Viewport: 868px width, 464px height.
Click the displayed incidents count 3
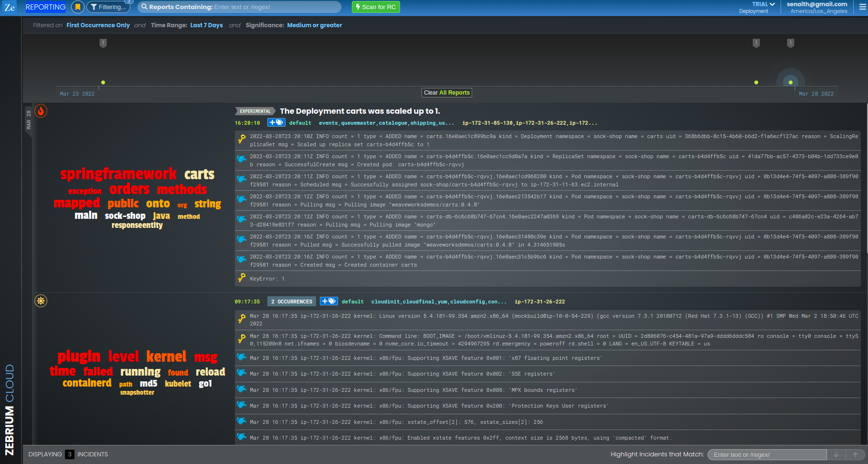70,454
